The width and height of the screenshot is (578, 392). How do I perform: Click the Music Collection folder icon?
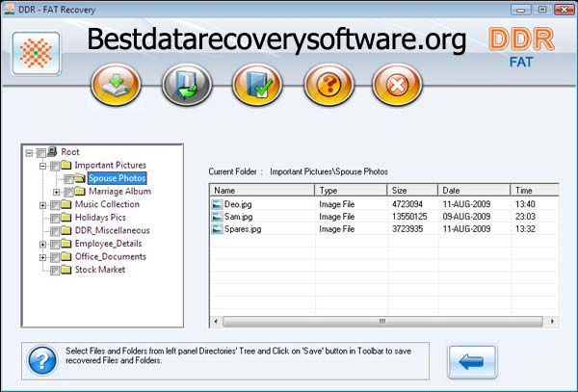tap(66, 204)
